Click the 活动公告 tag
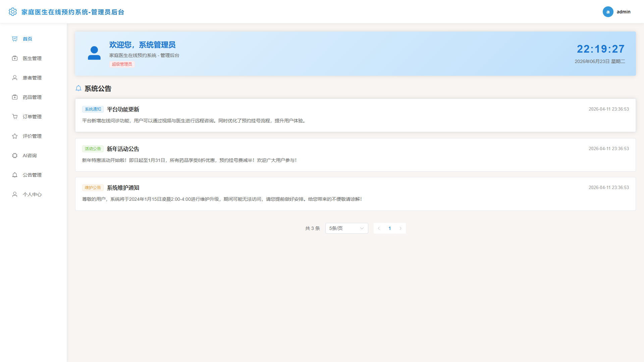Image resolution: width=644 pixels, height=362 pixels. coord(93,149)
